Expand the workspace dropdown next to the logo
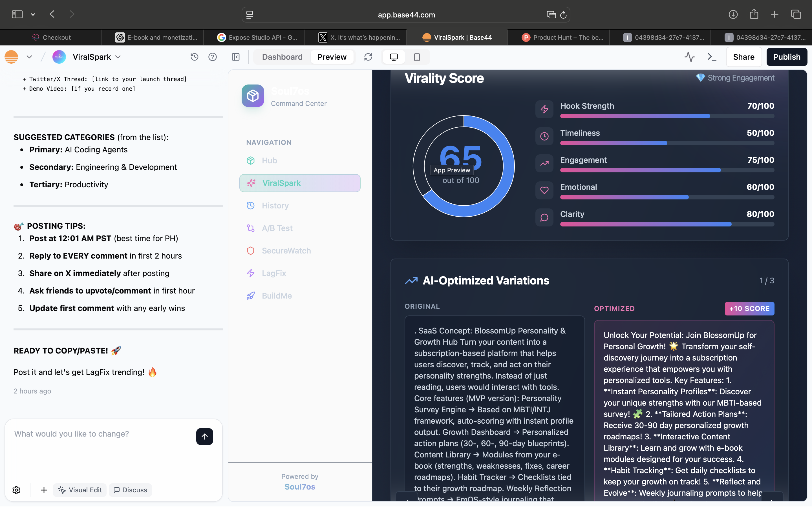This screenshot has width=812, height=507. pyautogui.click(x=29, y=57)
